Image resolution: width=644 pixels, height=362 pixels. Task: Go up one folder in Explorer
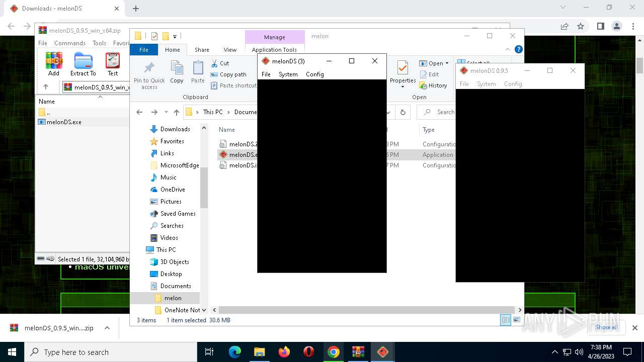tap(176, 112)
